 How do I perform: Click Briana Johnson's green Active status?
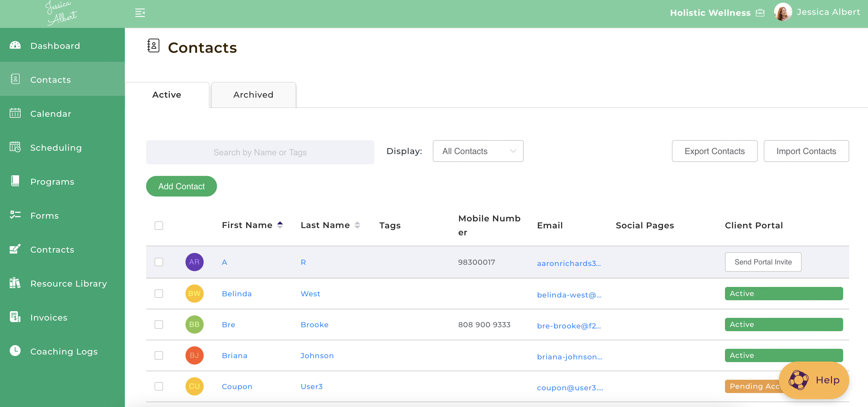pos(784,355)
